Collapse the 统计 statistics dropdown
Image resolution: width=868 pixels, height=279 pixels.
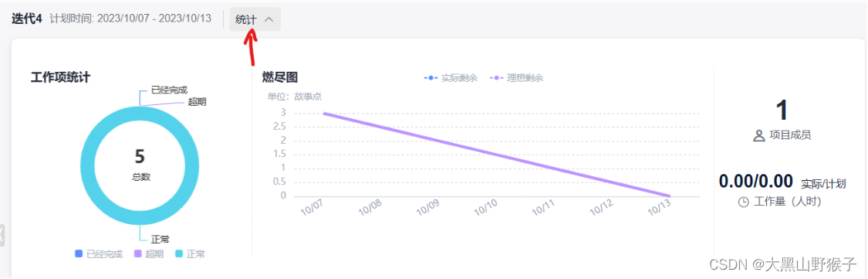point(255,19)
